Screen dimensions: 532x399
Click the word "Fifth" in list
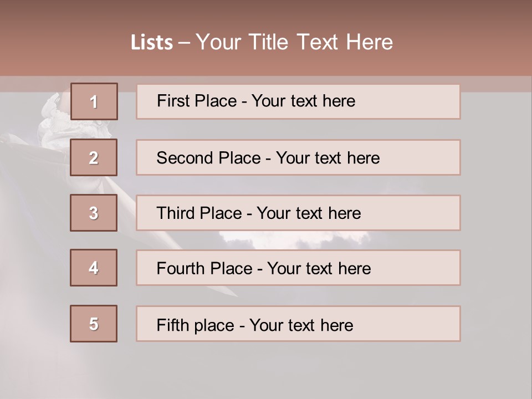pos(172,325)
